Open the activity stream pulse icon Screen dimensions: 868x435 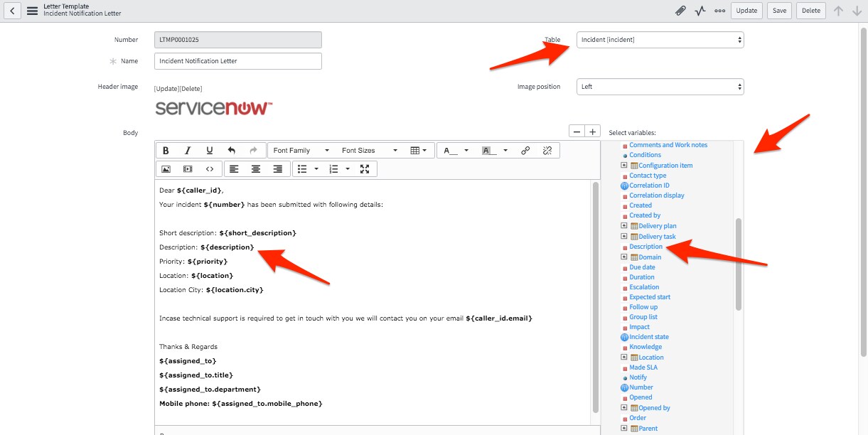coord(700,11)
